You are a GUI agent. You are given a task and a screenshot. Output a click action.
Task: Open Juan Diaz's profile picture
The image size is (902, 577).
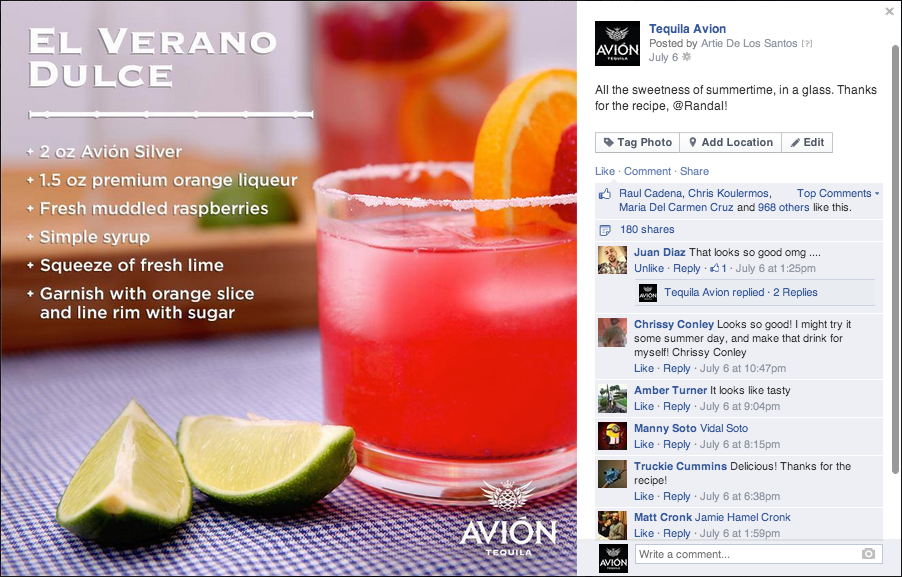point(612,260)
